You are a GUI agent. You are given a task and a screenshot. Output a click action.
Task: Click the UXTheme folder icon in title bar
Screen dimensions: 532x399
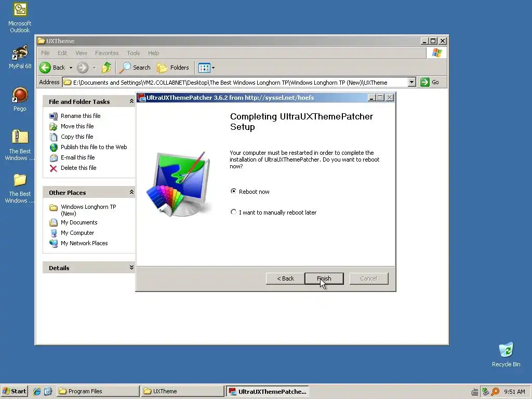pos(42,41)
